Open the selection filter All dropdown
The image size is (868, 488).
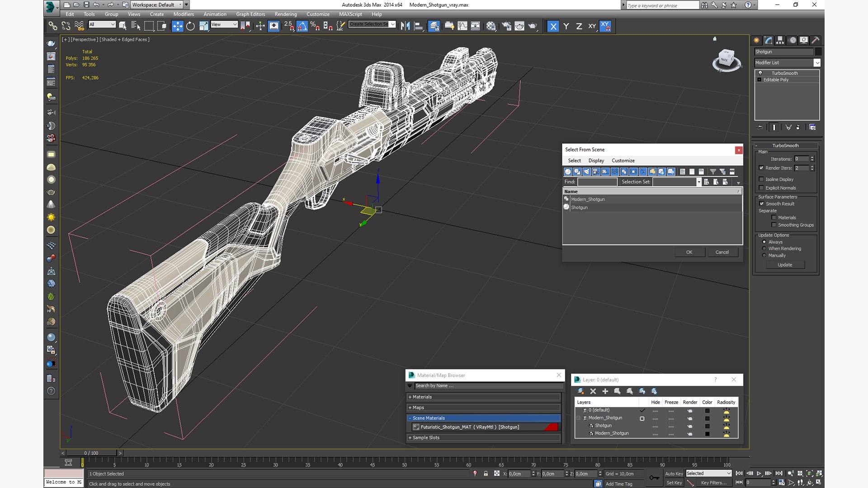point(102,24)
